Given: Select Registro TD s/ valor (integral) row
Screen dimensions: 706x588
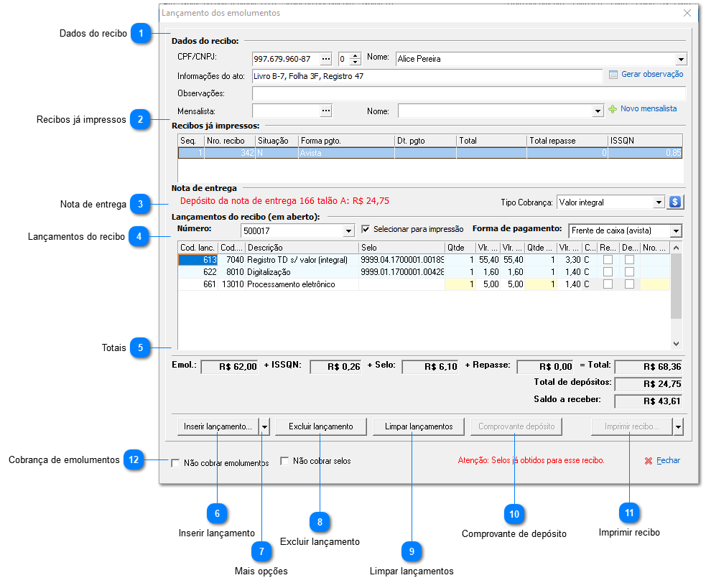Looking at the screenshot, I should 424,260.
